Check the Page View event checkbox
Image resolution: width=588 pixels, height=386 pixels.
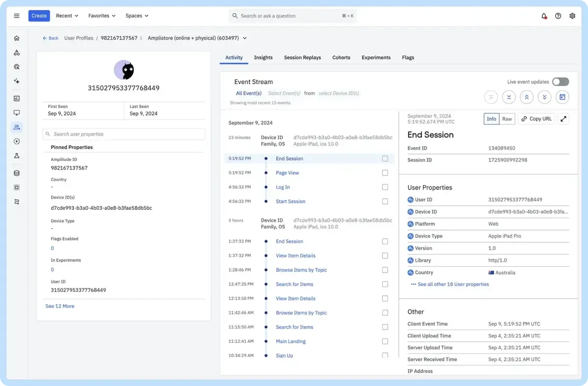385,173
